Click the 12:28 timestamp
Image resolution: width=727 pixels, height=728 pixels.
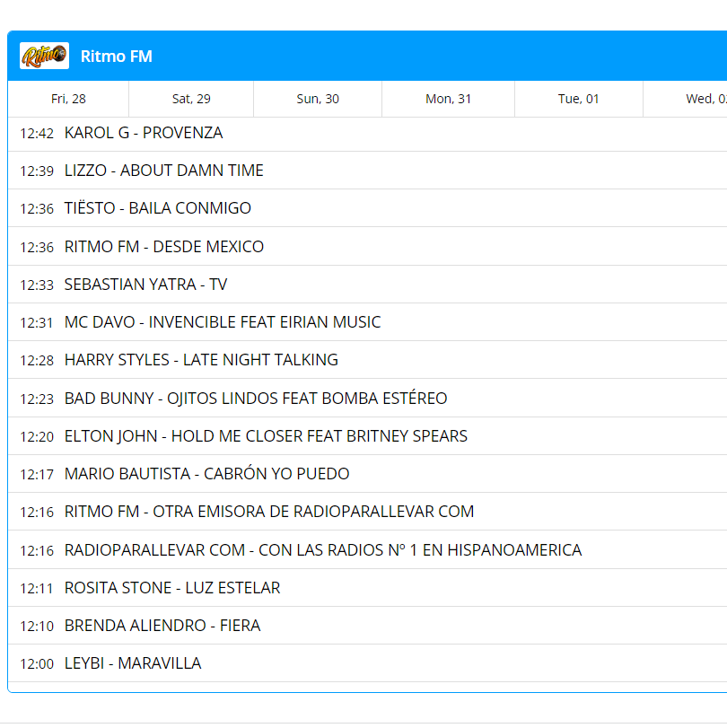[37, 361]
